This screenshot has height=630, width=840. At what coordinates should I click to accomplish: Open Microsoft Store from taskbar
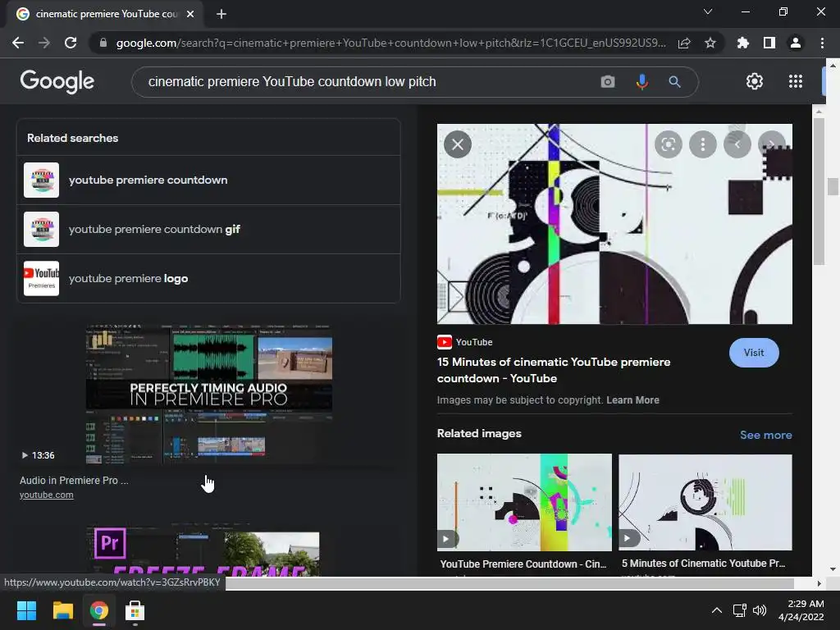click(x=135, y=610)
